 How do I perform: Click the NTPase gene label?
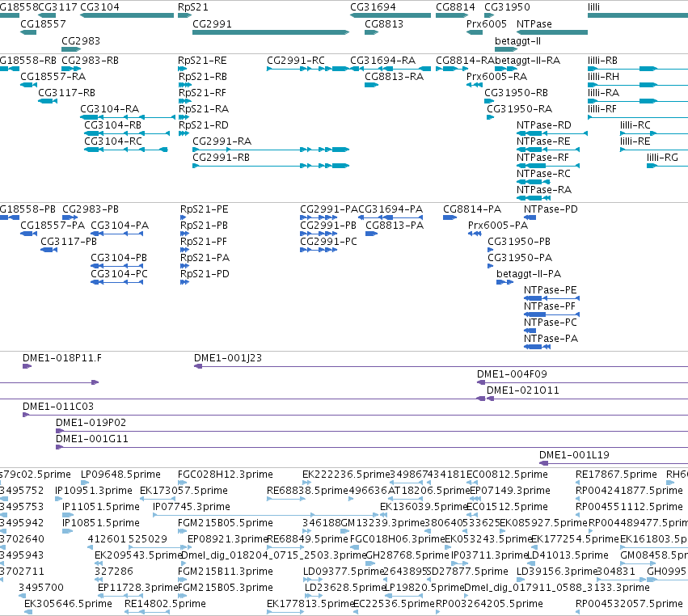point(534,23)
